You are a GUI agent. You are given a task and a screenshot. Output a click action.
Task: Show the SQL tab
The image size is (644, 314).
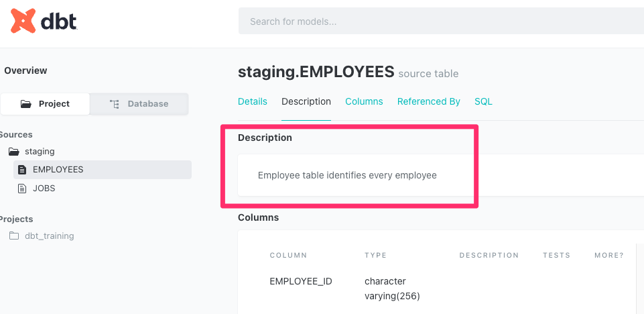click(483, 101)
